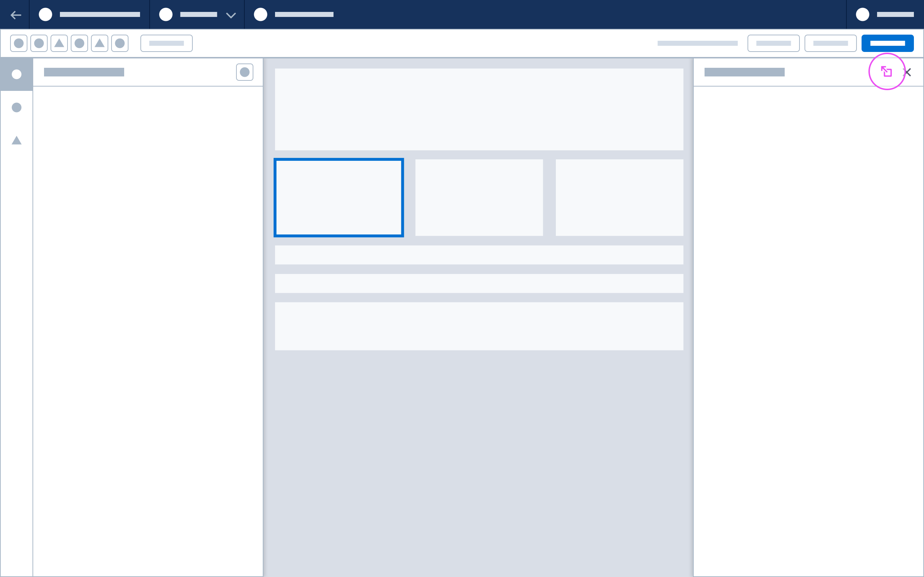Click the user avatar in the top right corner
Image resolution: width=924 pixels, height=577 pixels.
point(863,14)
